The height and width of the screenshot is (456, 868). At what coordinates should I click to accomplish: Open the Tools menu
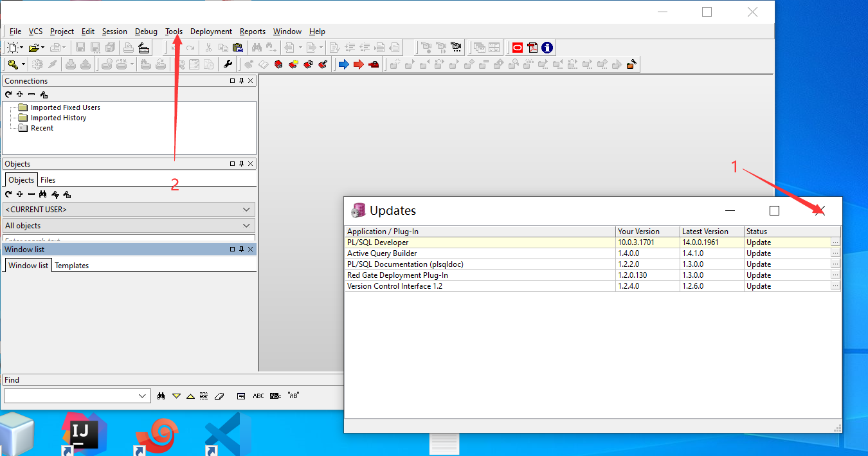point(174,32)
